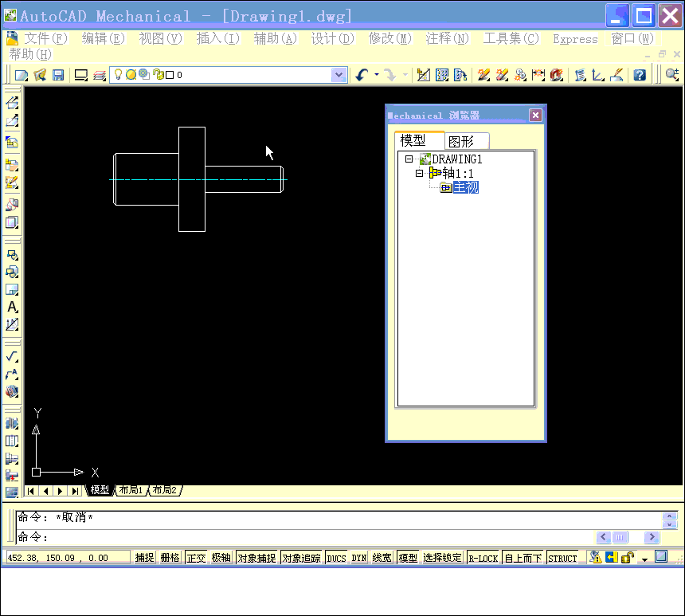Toggle 线宽 lineweight display in status bar
This screenshot has width=685, height=616.
click(382, 558)
